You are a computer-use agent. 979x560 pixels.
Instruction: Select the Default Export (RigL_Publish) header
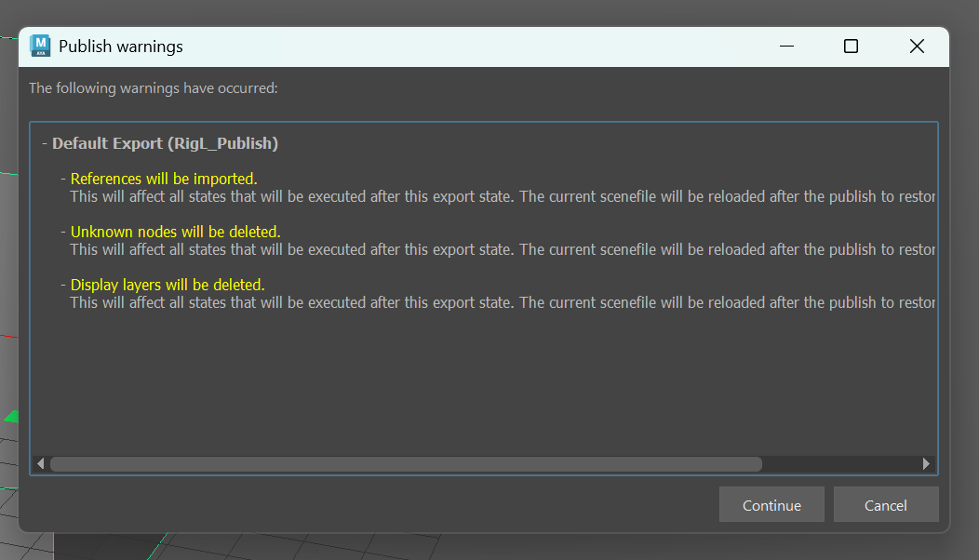coord(165,143)
